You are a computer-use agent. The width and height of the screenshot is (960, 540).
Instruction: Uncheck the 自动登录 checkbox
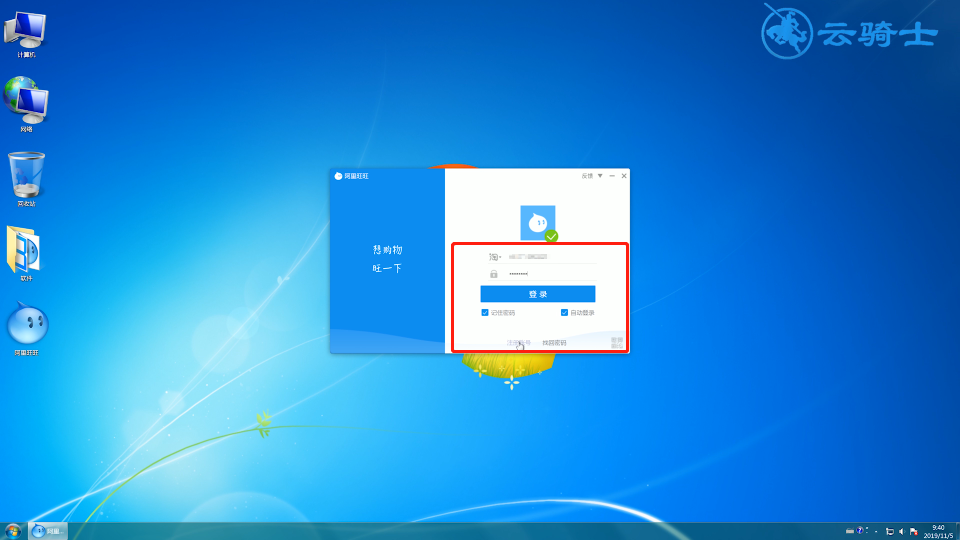[x=565, y=313]
